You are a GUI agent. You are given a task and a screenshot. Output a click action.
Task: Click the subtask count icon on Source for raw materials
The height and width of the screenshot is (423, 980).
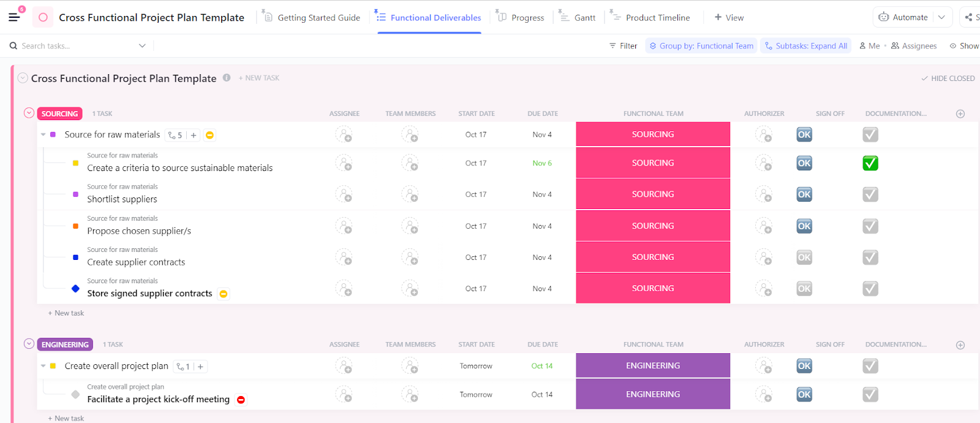(x=175, y=135)
